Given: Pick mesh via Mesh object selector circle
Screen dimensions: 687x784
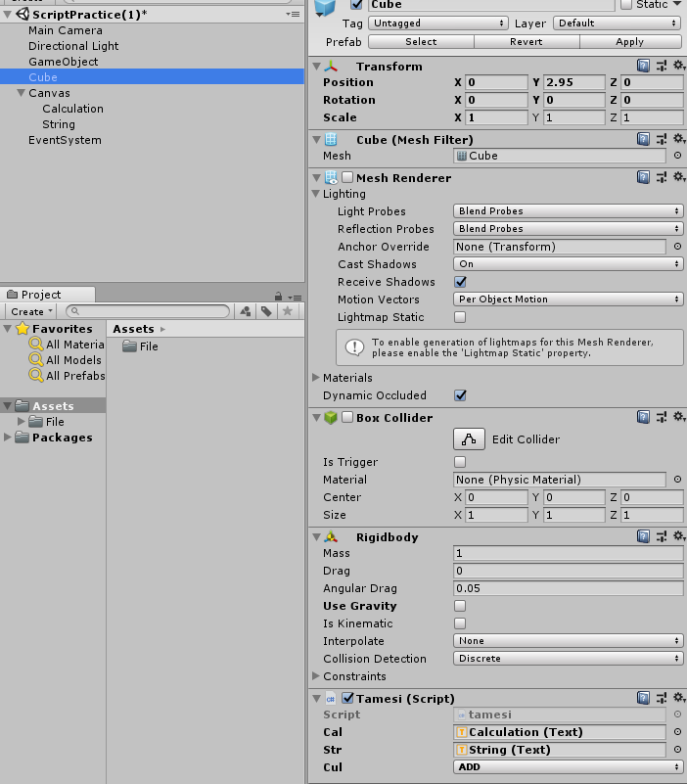Looking at the screenshot, I should [677, 156].
